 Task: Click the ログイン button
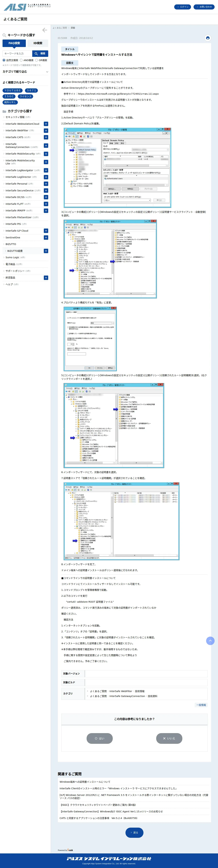click(183, 7)
